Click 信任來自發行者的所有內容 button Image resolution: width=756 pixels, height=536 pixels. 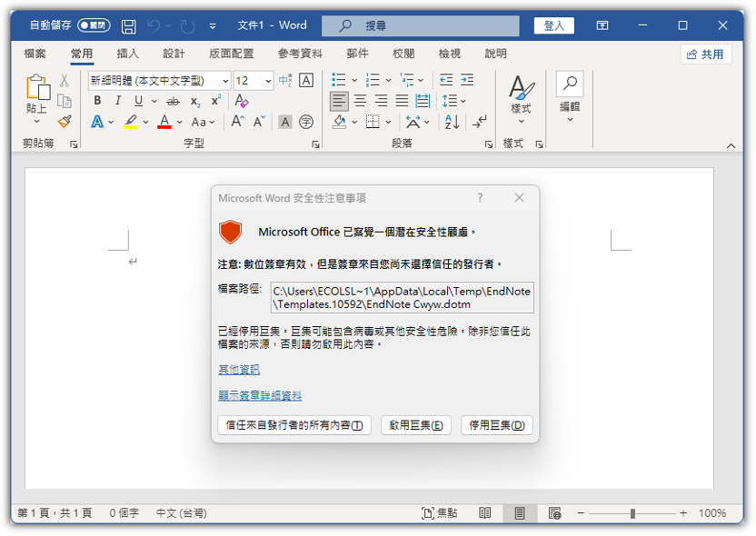click(294, 425)
